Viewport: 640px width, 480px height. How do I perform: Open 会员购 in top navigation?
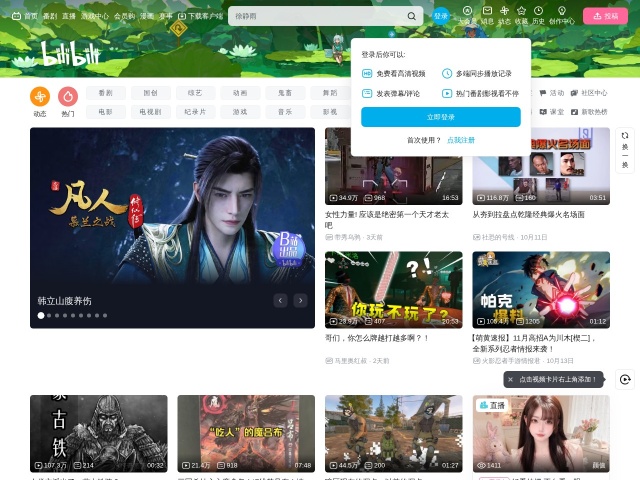[124, 16]
